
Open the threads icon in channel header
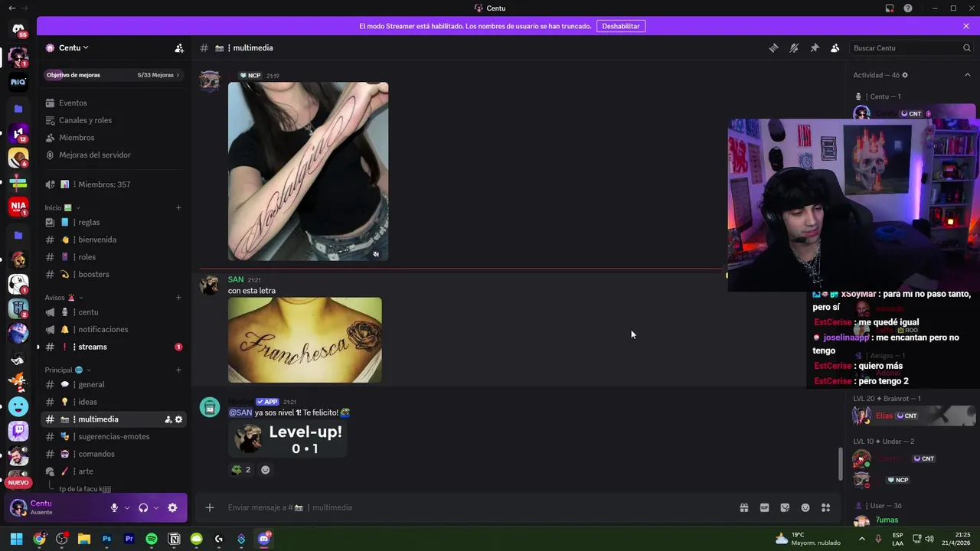pos(773,47)
